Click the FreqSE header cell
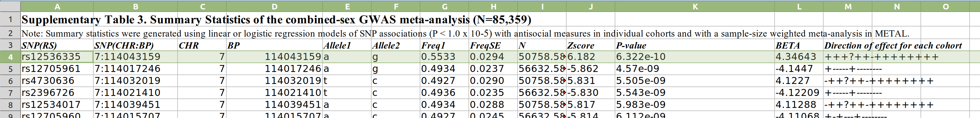Screen dimensions: 980x118 click(493, 45)
